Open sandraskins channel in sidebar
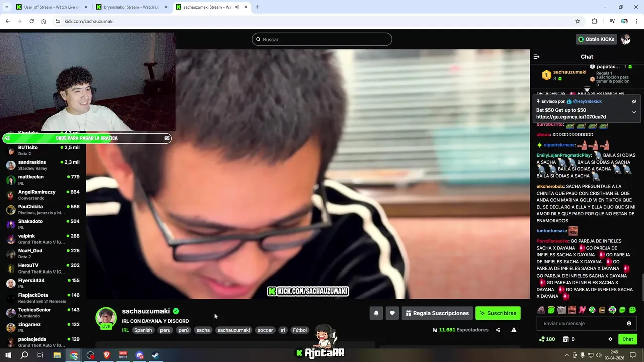 coord(43,165)
